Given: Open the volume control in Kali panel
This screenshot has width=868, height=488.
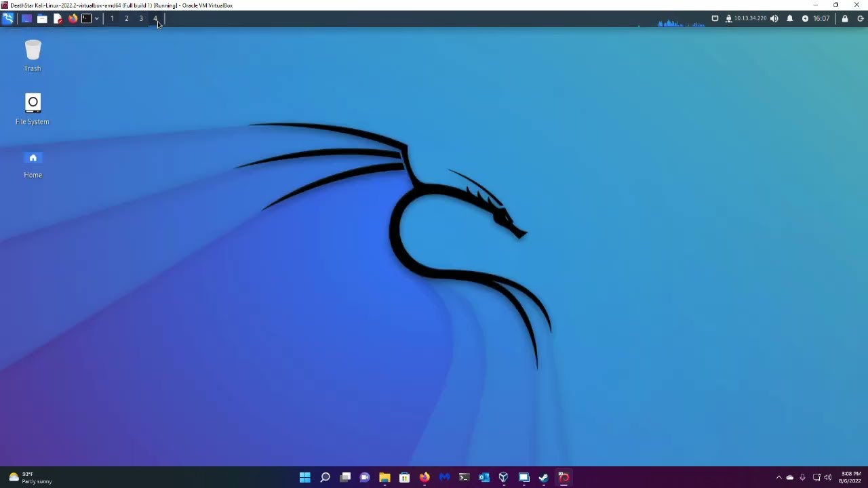Looking at the screenshot, I should 774,19.
